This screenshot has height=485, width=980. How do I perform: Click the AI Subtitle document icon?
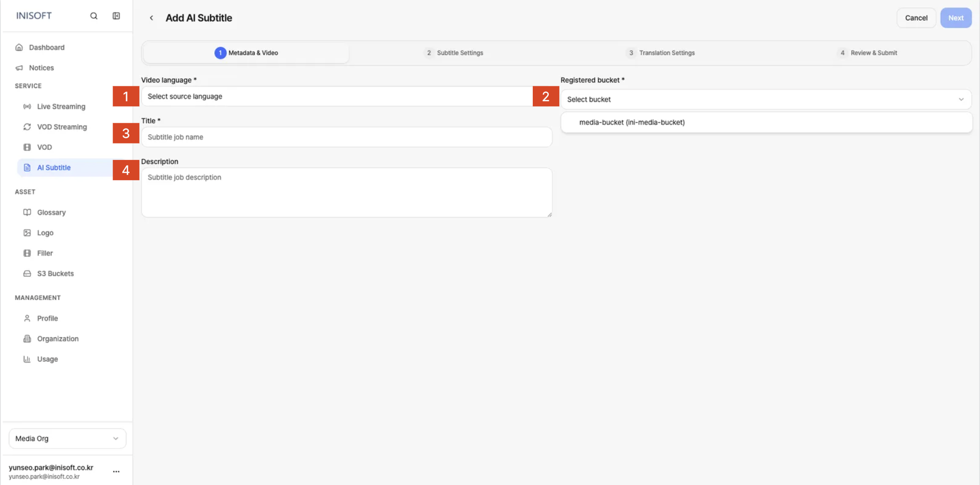(x=27, y=168)
